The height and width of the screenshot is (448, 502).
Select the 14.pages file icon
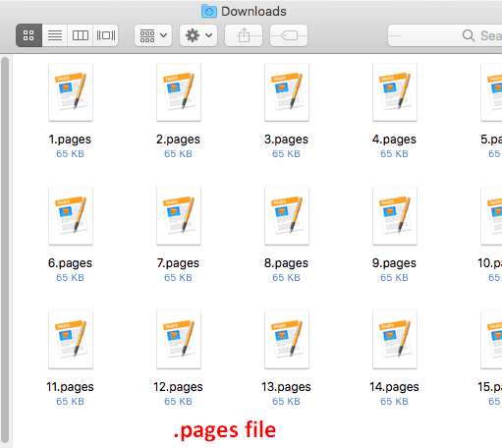[395, 340]
